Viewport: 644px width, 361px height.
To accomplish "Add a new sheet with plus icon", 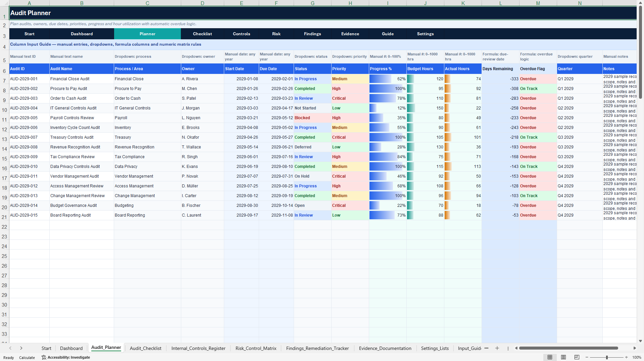I will 497,348.
